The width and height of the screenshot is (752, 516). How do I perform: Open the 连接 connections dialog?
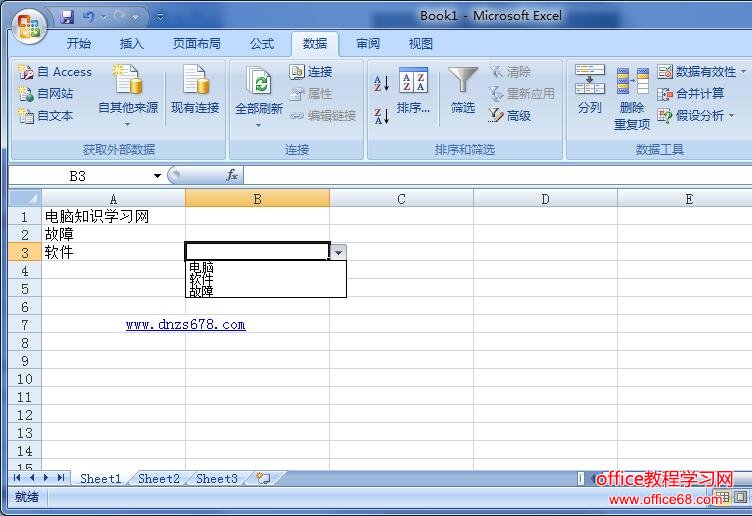tap(311, 72)
